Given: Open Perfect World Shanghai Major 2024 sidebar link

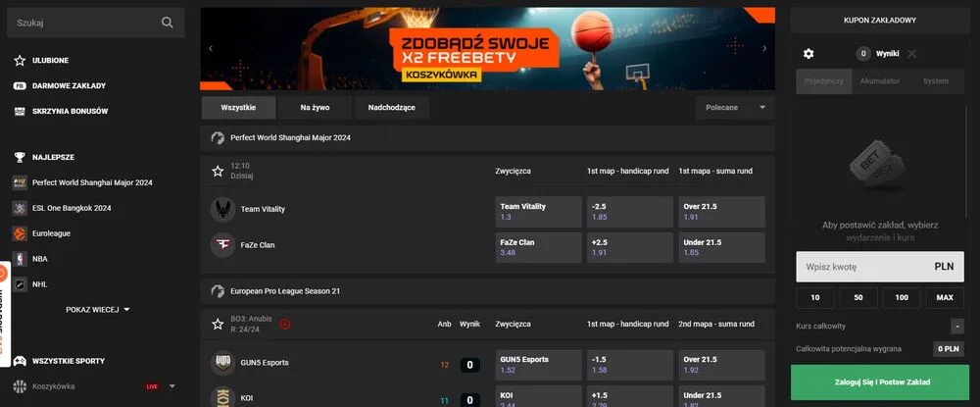Looking at the screenshot, I should [x=92, y=182].
